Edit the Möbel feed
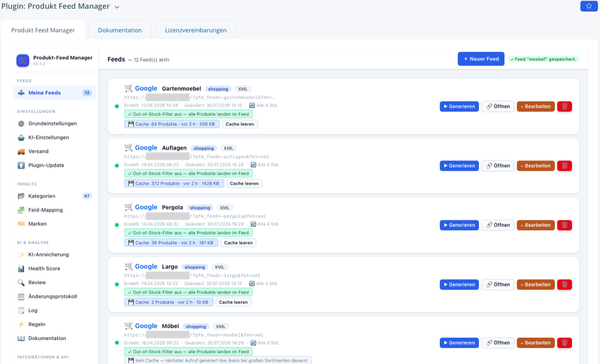Screen dimensions: 600x364 click(535, 343)
